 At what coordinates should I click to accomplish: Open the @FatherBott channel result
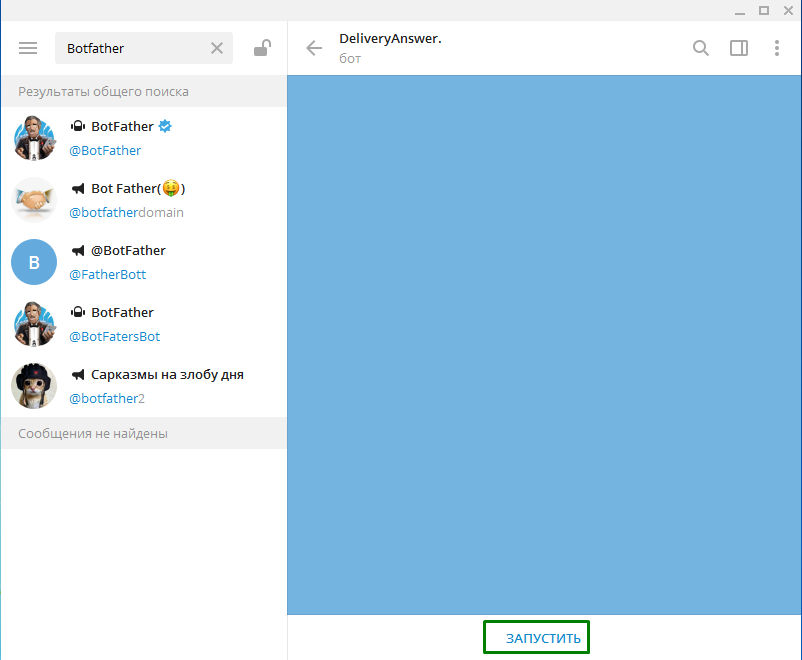point(144,262)
